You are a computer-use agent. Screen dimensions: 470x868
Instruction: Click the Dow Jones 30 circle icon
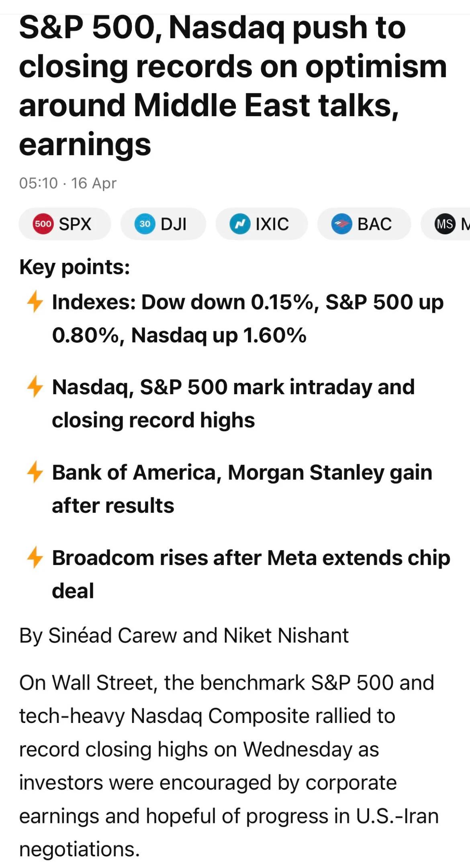[145, 224]
